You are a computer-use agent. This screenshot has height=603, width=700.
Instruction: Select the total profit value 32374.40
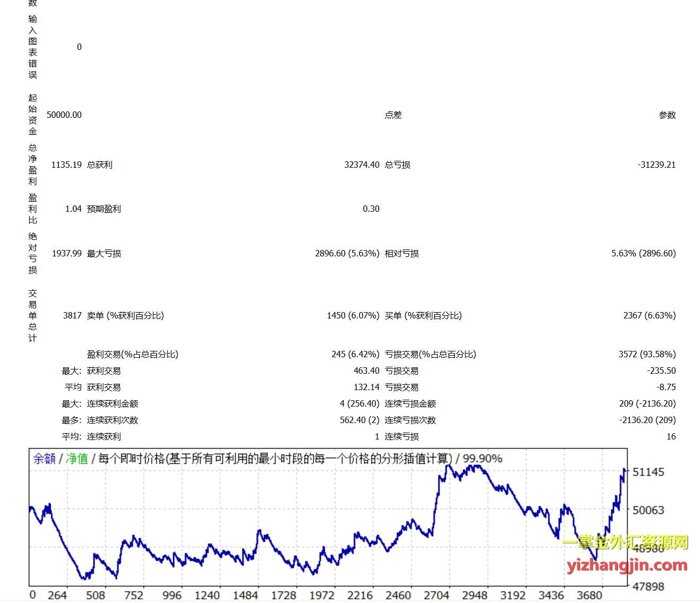point(362,165)
